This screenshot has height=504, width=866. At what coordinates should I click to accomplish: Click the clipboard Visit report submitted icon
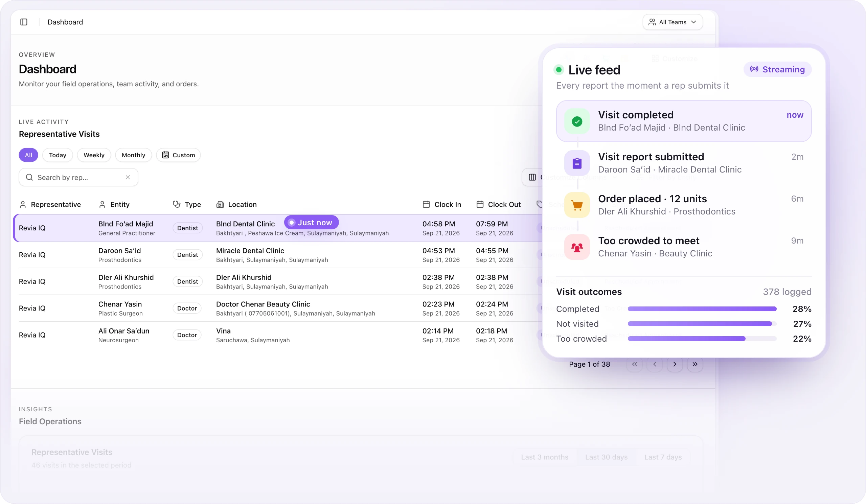coord(577,163)
